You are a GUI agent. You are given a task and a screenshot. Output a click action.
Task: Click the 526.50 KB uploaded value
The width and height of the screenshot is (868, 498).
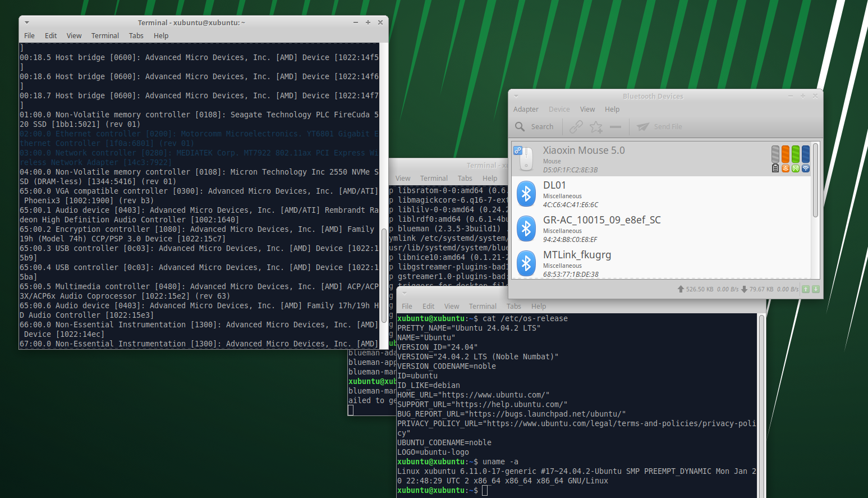point(700,289)
